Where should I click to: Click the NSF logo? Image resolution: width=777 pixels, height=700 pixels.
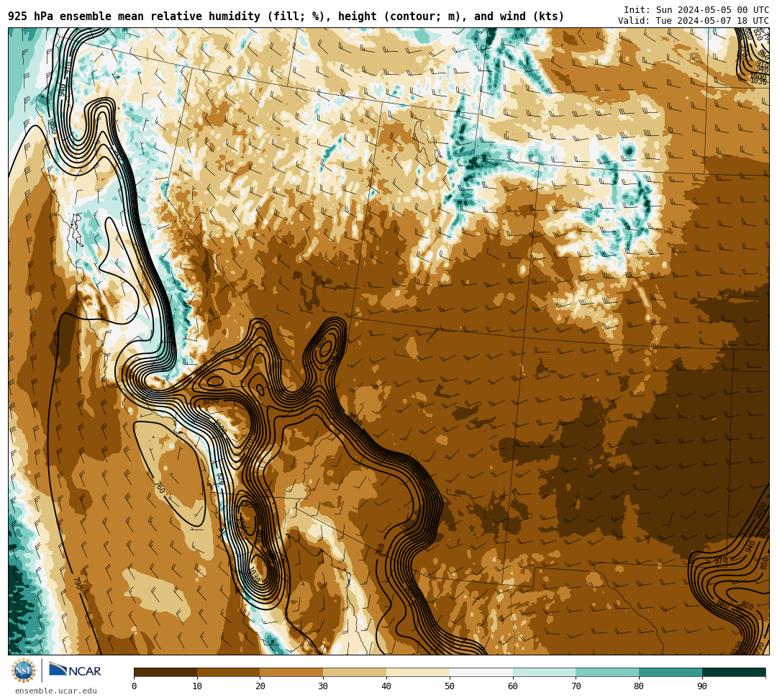tap(24, 671)
